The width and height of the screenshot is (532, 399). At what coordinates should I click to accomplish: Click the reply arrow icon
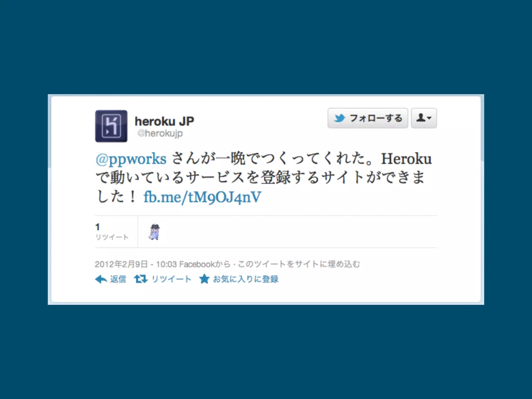click(101, 279)
